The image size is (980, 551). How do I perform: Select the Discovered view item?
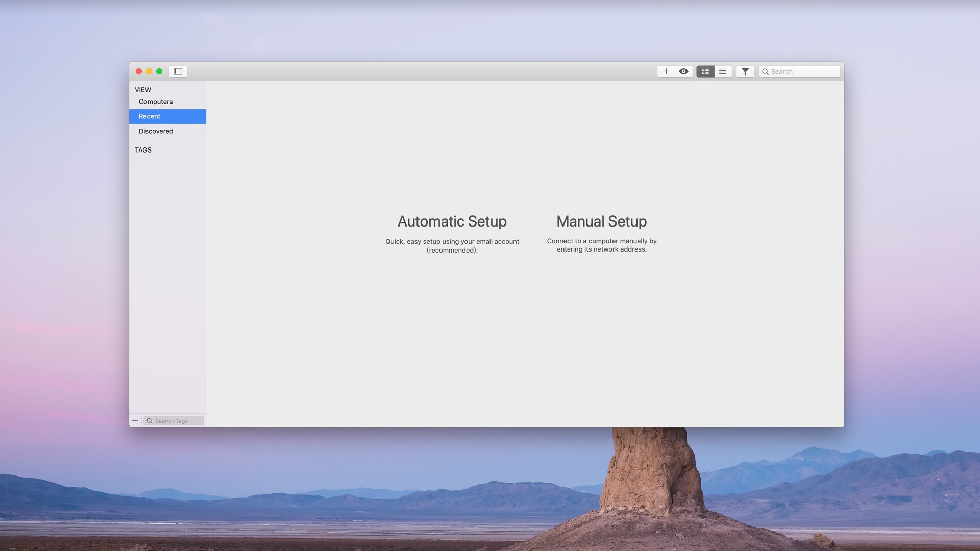pos(156,131)
